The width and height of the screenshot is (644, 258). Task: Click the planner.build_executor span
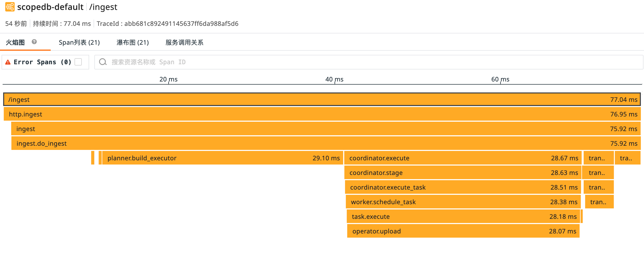(222, 158)
